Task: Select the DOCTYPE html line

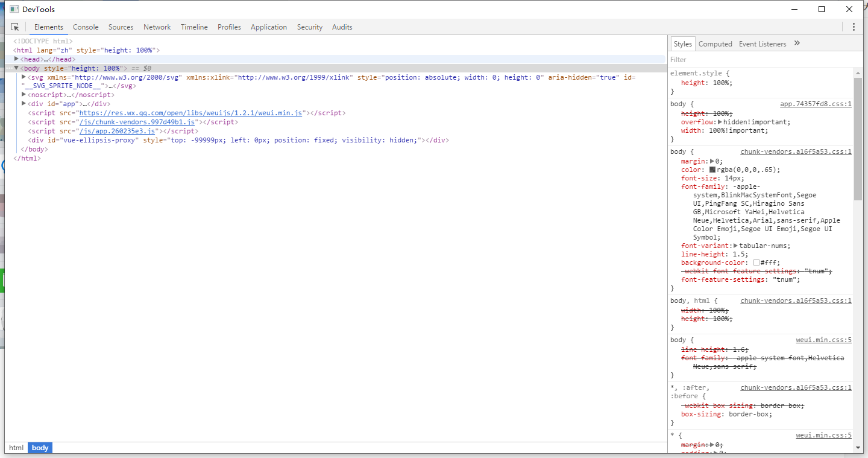Action: click(43, 41)
